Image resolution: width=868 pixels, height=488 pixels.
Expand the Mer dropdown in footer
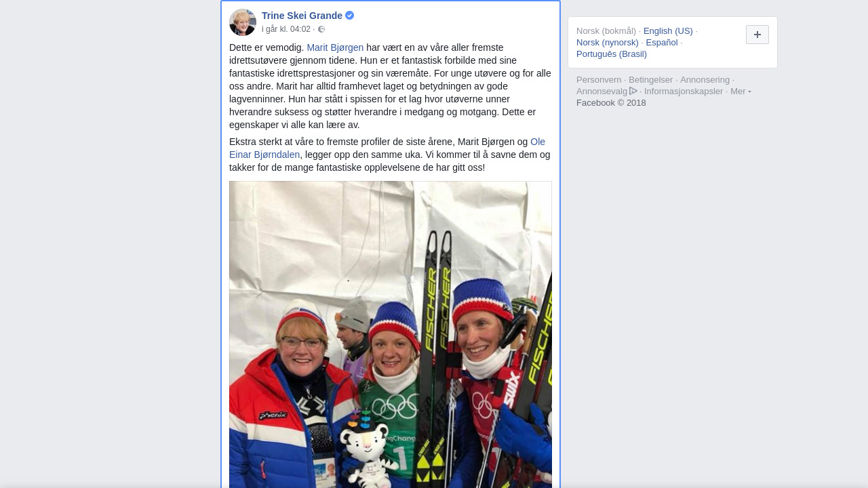(x=741, y=91)
